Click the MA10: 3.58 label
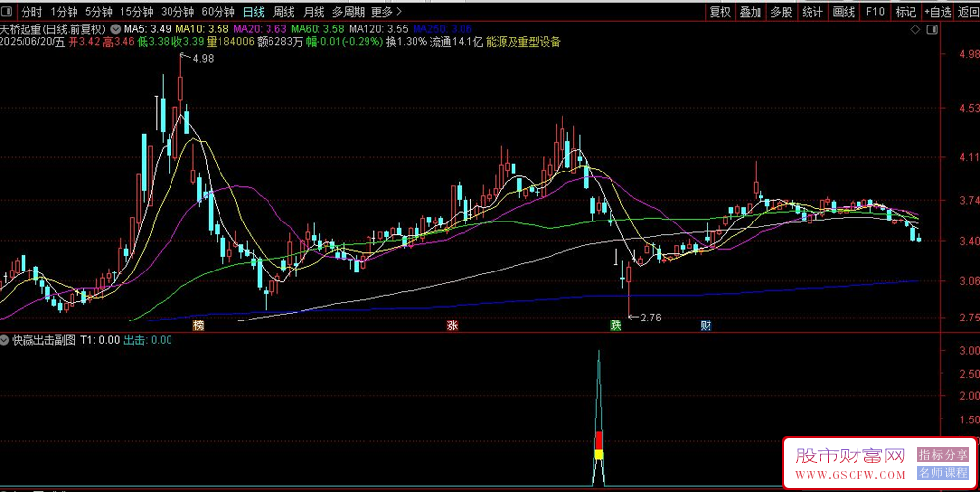Image resolution: width=980 pixels, height=492 pixels. [x=202, y=28]
